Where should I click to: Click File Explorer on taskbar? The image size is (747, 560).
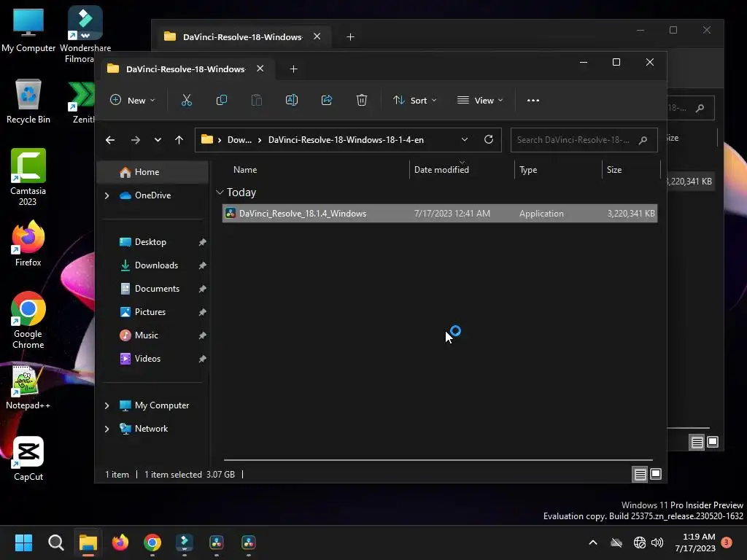(88, 542)
